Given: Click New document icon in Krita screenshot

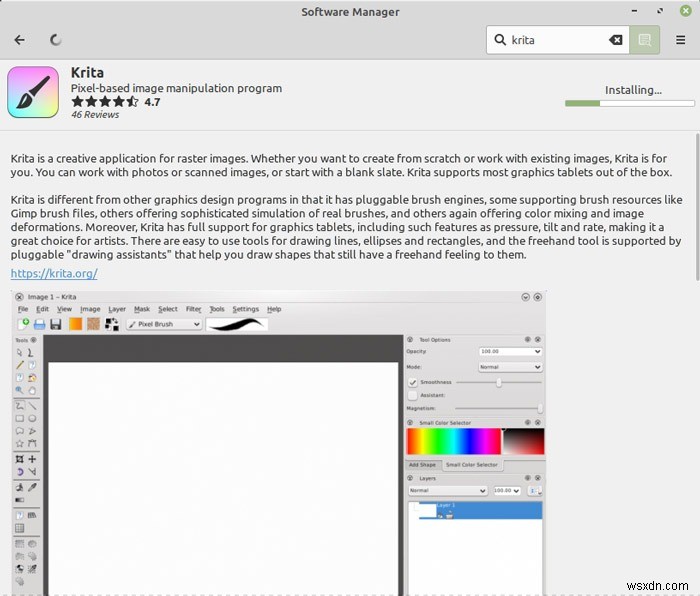Looking at the screenshot, I should [23, 324].
